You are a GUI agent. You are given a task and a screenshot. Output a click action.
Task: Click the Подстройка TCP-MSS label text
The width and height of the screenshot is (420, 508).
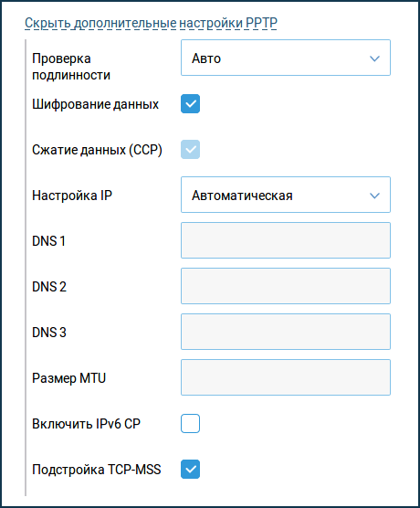[97, 470]
